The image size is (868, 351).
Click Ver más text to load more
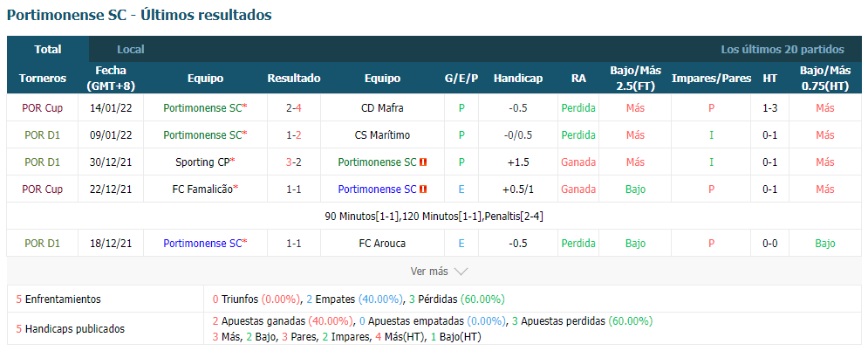point(429,272)
